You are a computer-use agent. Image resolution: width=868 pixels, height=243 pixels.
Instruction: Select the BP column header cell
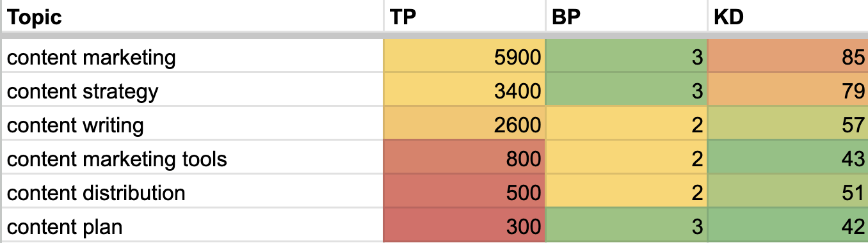pos(626,17)
